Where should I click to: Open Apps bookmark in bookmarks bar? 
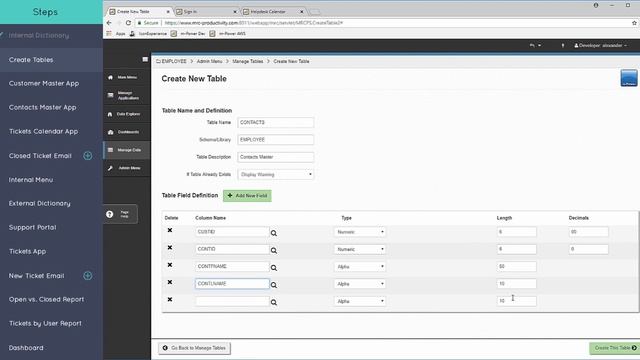tap(116, 33)
